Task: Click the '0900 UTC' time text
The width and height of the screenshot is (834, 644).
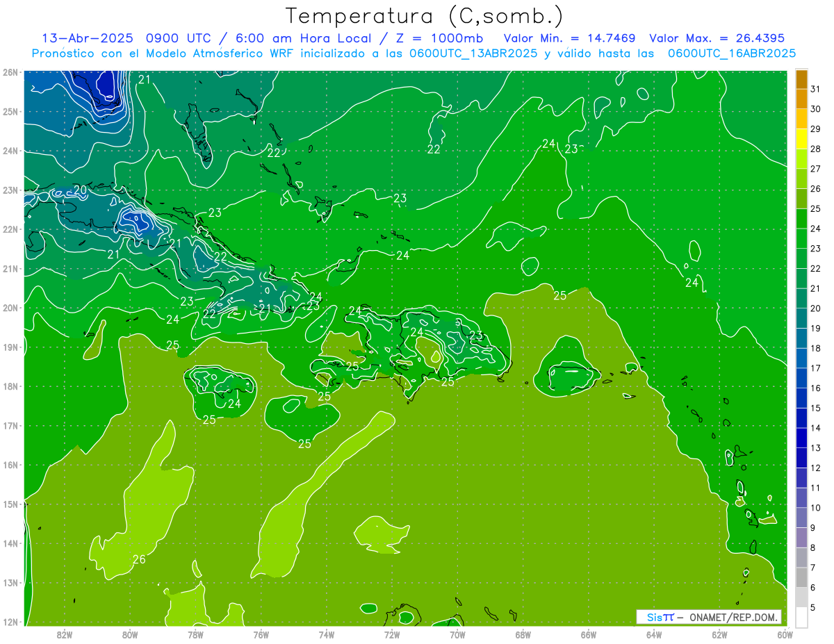Action: coord(177,38)
